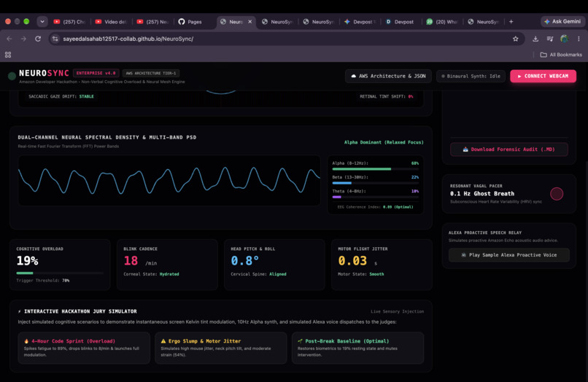Click the lightning icon beside Jury Simulator heading

pos(20,311)
